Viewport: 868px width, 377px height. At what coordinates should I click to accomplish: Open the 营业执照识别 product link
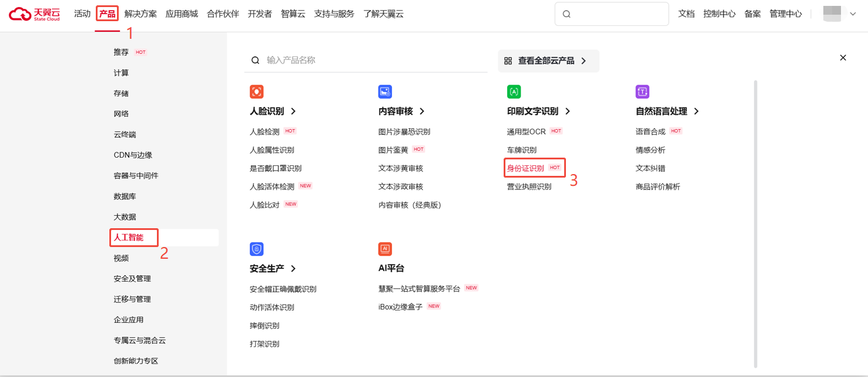point(529,186)
